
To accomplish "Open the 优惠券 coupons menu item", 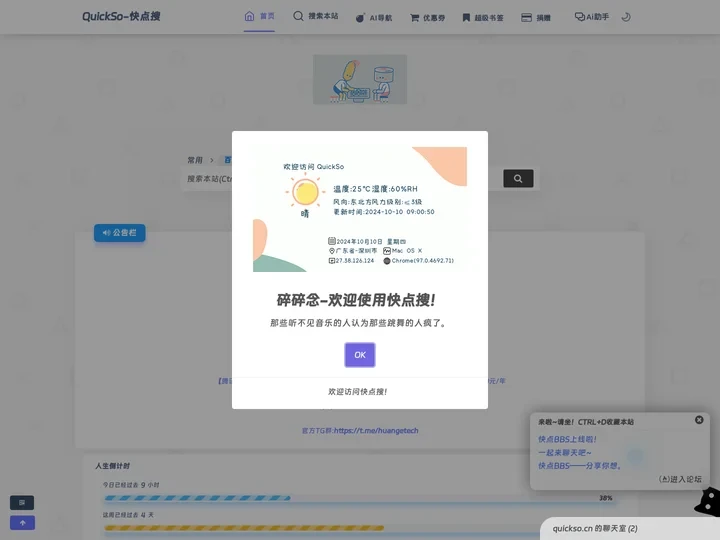I will [x=427, y=17].
